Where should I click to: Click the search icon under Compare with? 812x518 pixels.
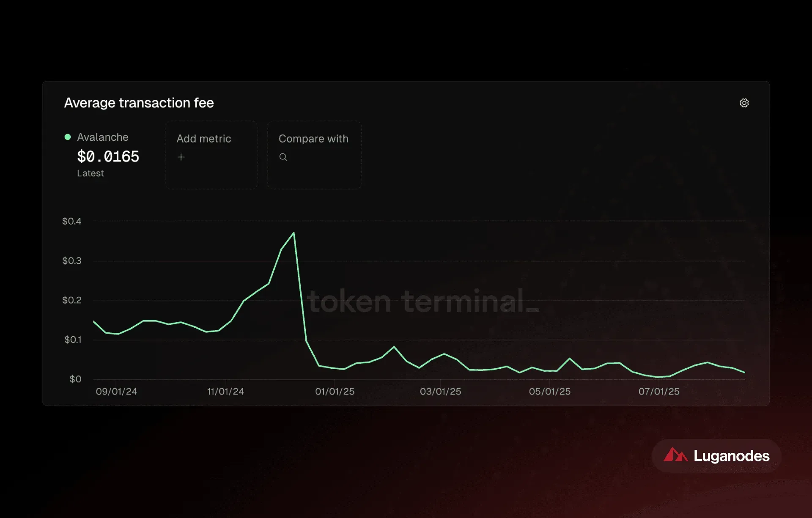click(x=283, y=157)
